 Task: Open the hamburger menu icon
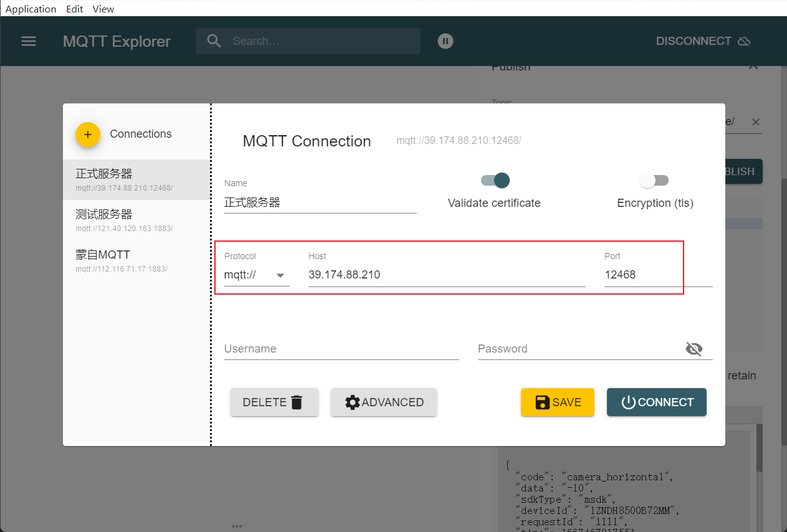pos(29,41)
